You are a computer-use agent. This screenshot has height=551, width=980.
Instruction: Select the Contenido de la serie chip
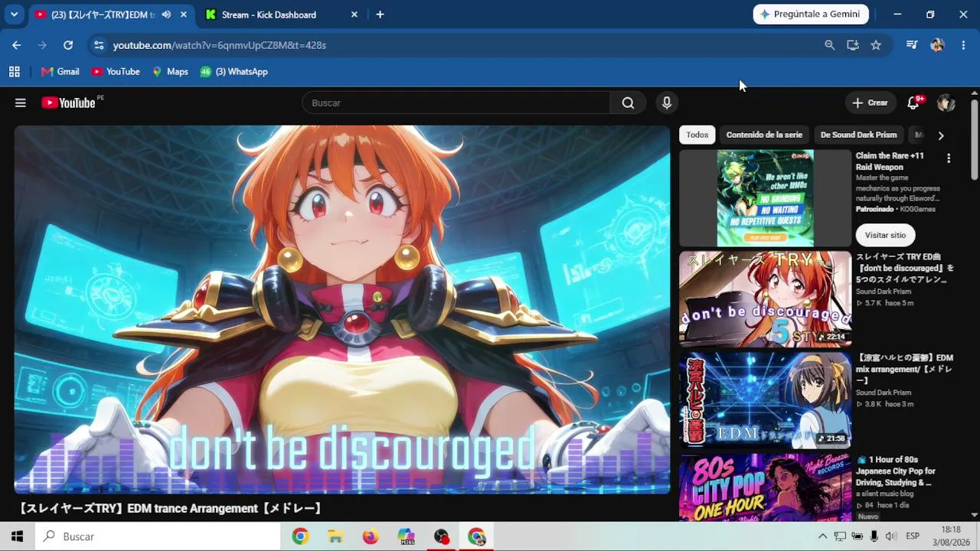(764, 135)
